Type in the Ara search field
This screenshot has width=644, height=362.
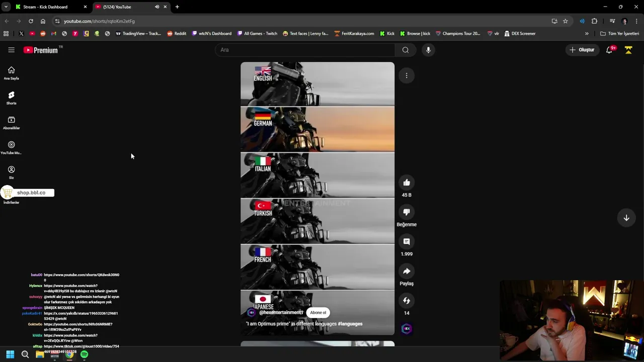(305, 50)
